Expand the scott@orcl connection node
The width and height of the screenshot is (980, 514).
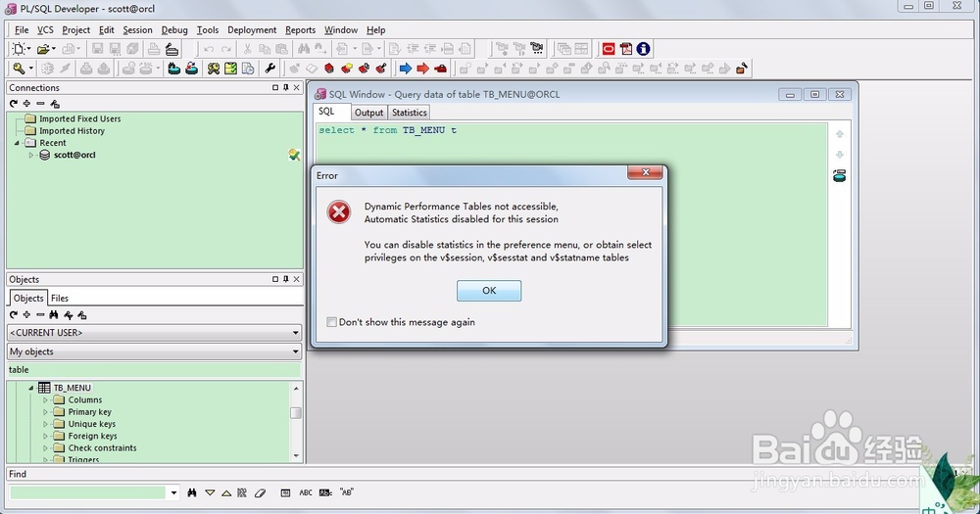(x=31, y=155)
